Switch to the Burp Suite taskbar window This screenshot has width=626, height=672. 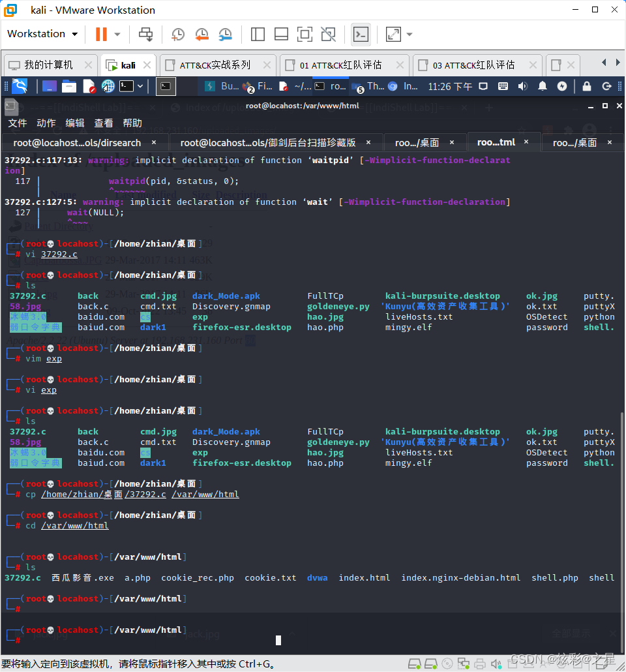click(x=222, y=86)
